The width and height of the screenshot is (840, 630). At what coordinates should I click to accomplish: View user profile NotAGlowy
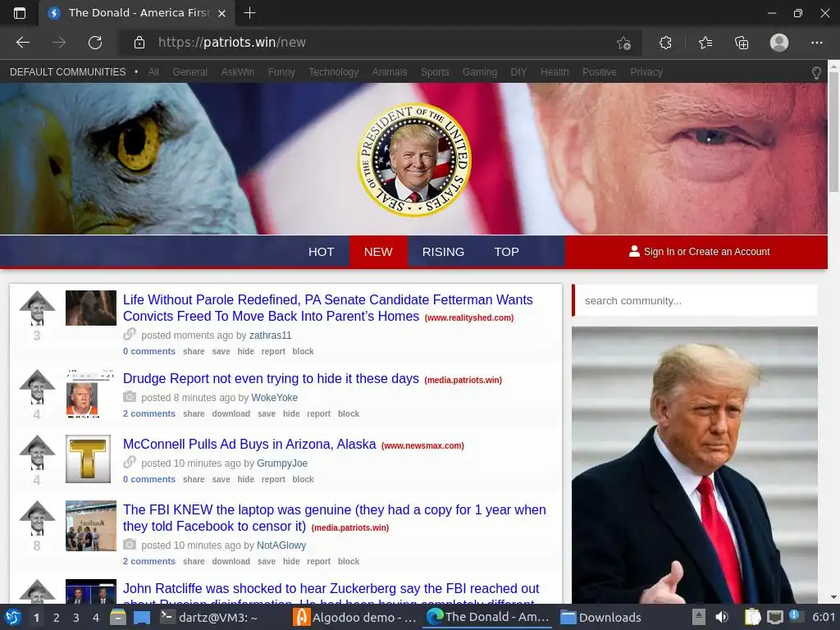[281, 546]
